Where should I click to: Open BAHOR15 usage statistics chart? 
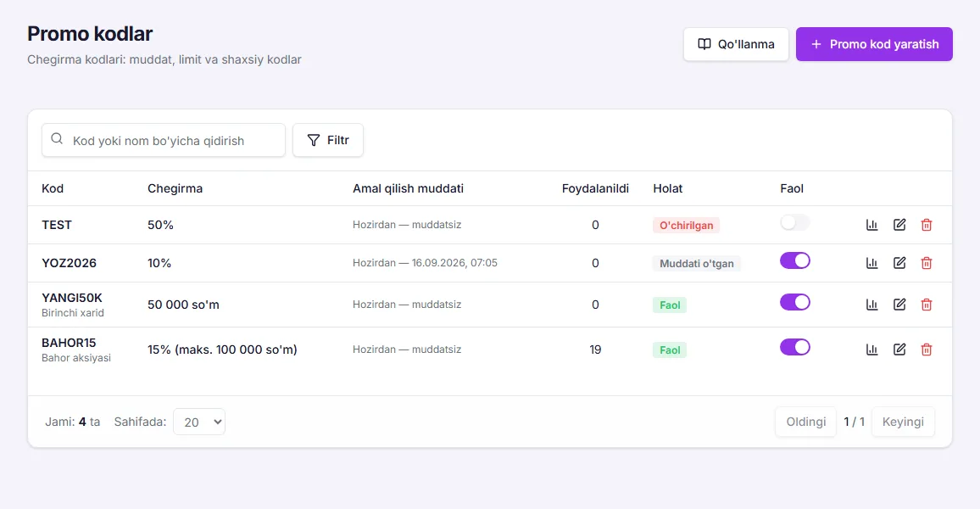click(871, 350)
